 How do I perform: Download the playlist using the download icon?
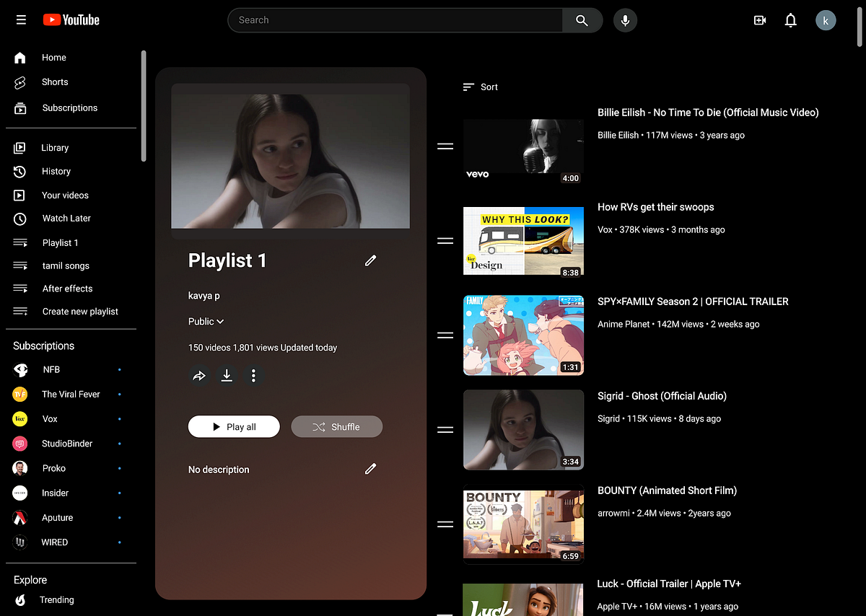[x=227, y=376]
